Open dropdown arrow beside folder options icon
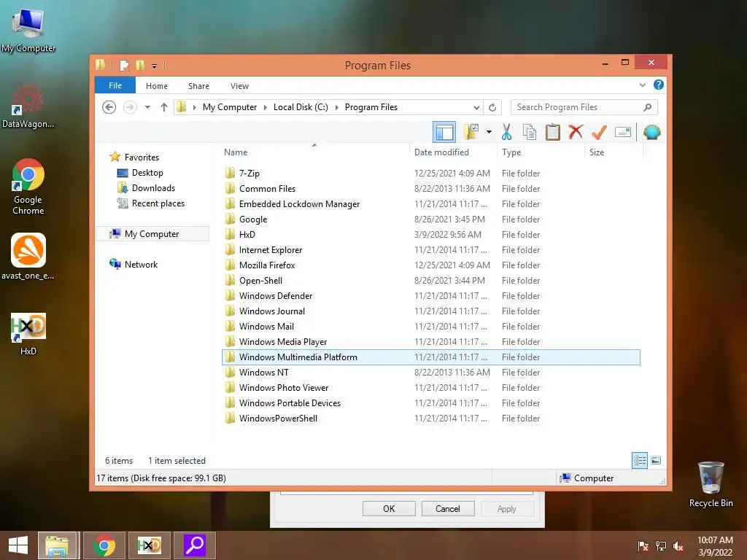Image resolution: width=747 pixels, height=560 pixels. coord(489,132)
